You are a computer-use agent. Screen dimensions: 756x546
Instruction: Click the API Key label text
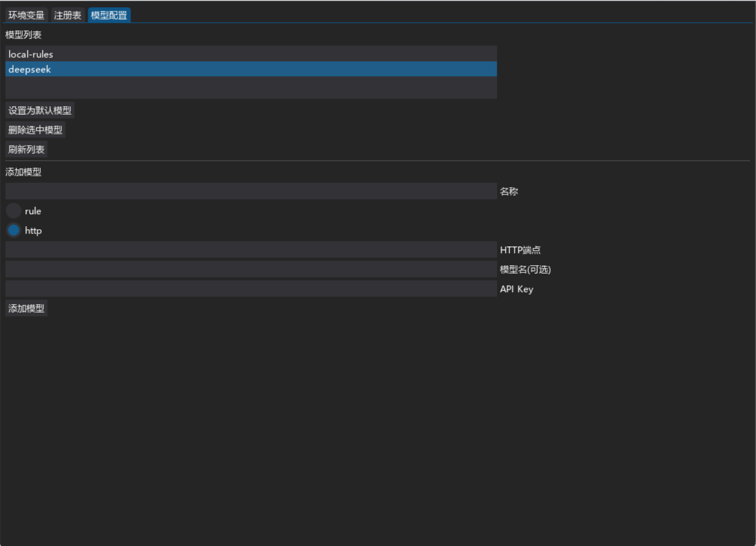[x=516, y=289]
